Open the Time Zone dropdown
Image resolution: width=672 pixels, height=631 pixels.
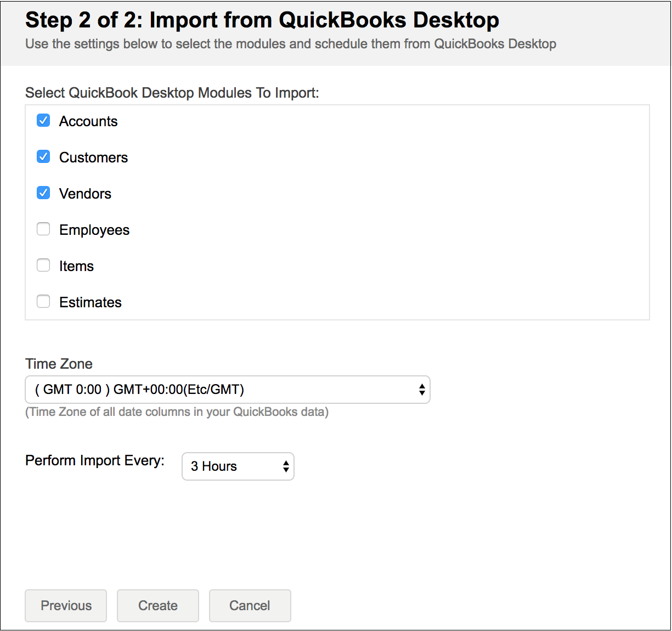pyautogui.click(x=227, y=390)
